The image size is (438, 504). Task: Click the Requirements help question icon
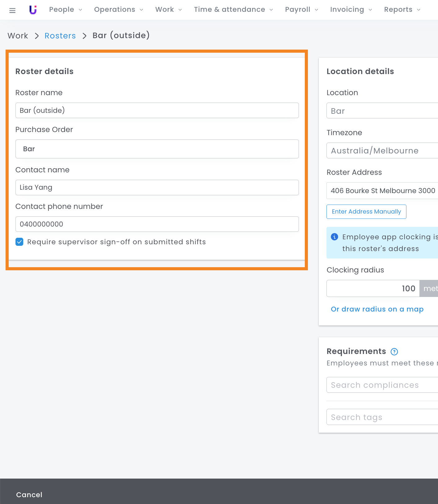click(394, 351)
